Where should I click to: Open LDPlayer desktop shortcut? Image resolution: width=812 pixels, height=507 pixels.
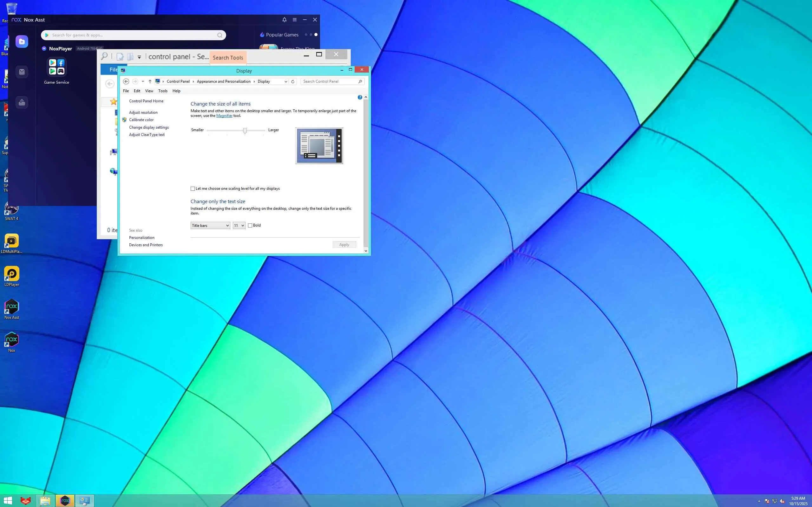point(12,274)
